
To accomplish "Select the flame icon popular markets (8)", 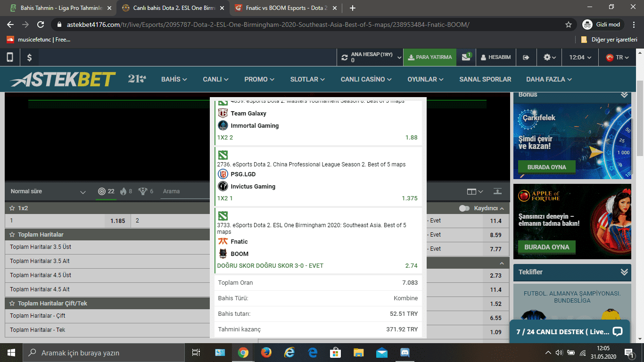I will pos(126,191).
